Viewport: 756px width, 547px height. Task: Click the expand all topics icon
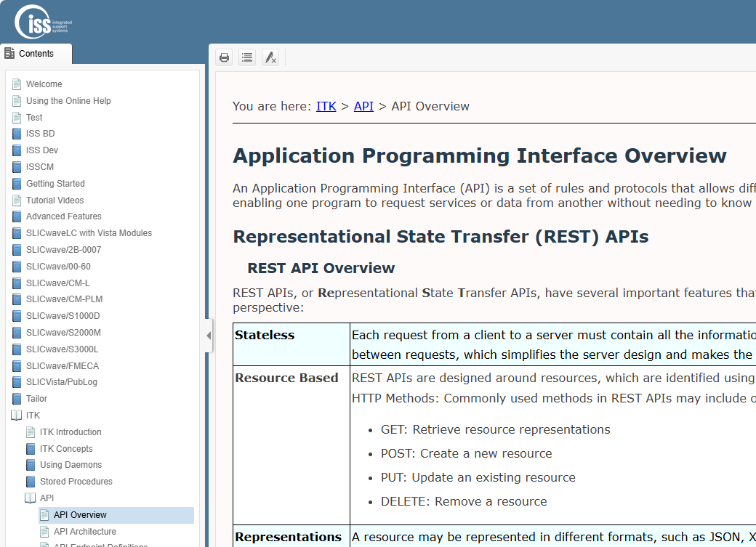pos(247,57)
